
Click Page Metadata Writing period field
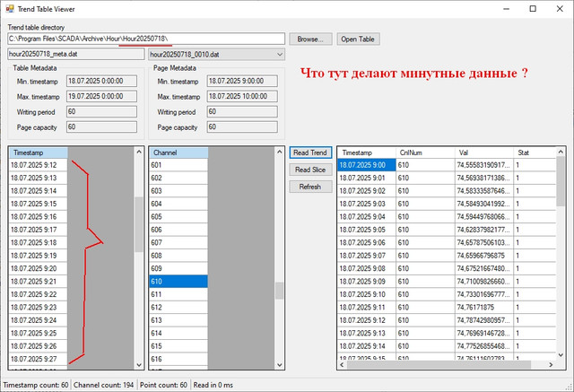[242, 111]
